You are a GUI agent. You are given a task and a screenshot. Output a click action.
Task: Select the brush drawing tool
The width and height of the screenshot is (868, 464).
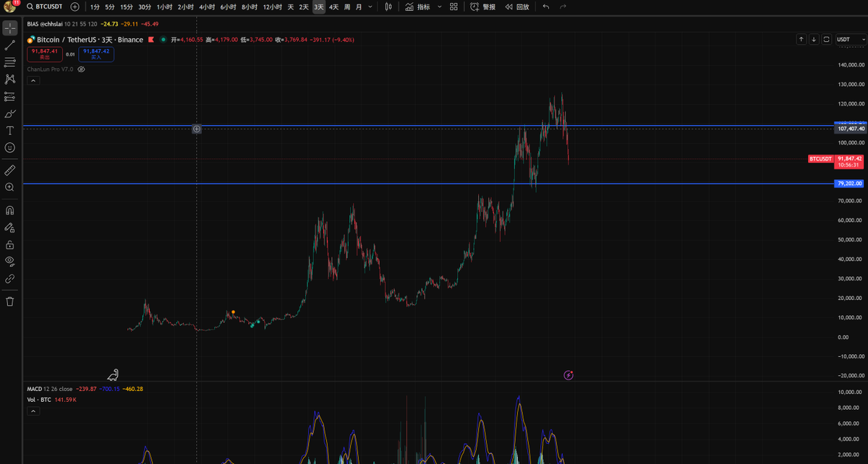(x=9, y=113)
